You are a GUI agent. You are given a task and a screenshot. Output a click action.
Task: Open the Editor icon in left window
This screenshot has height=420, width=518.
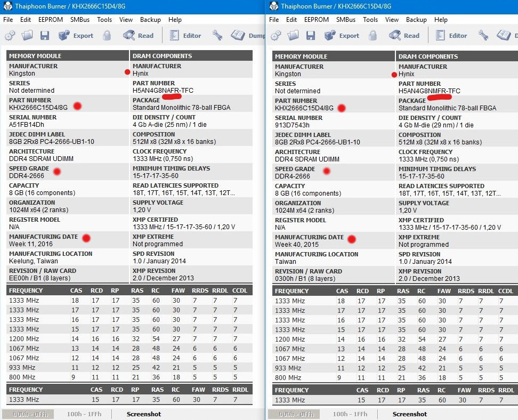174,35
